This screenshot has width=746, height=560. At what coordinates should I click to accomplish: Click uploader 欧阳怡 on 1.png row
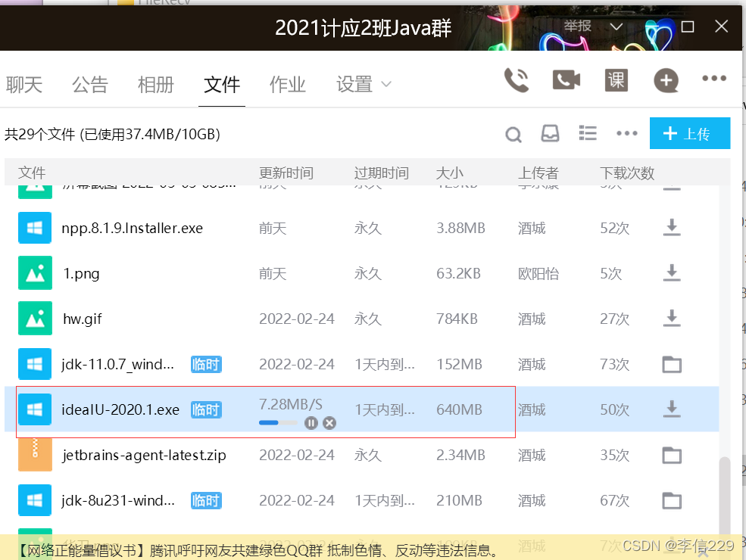point(538,274)
